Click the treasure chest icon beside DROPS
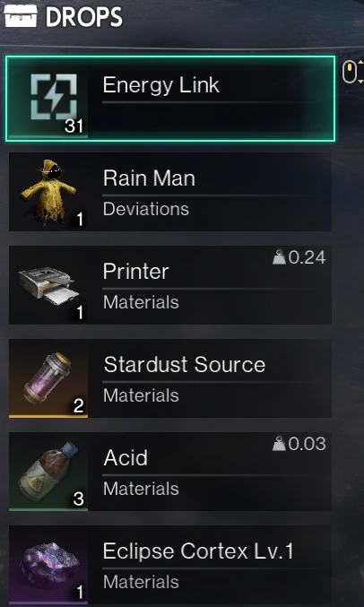 pyautogui.click(x=21, y=16)
